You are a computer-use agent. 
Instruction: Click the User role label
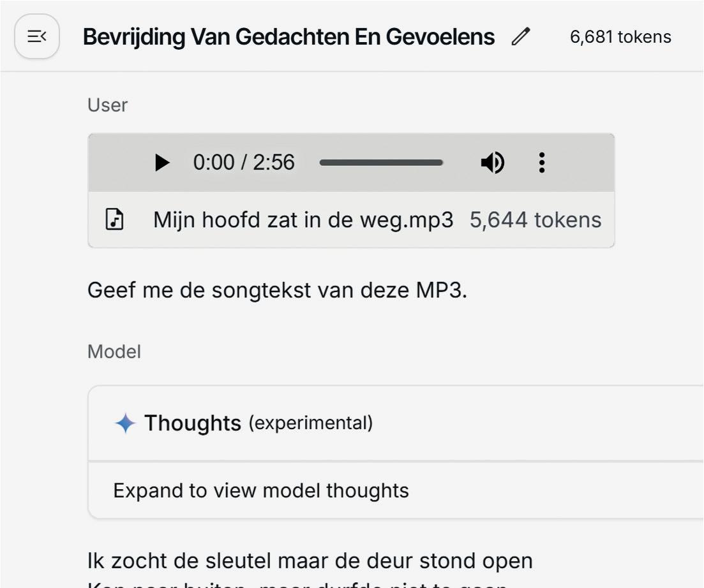coord(107,105)
